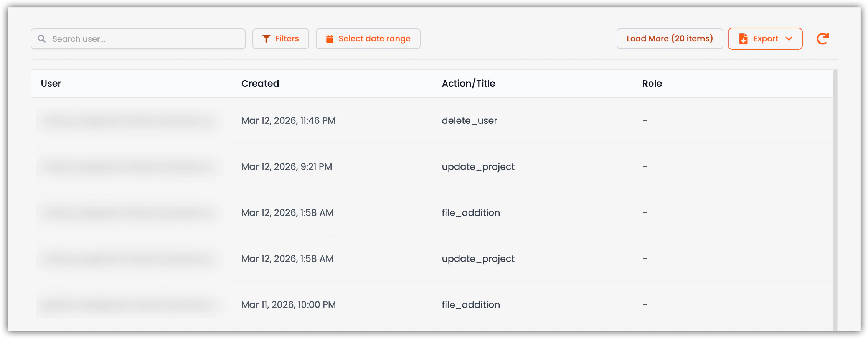Click file_addition in the Mar 11 row
Screen dimensions: 868x339
pyautogui.click(x=471, y=305)
